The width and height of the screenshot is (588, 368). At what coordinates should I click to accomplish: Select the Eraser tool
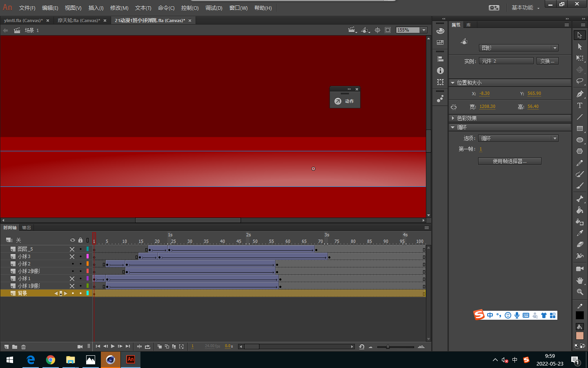579,245
